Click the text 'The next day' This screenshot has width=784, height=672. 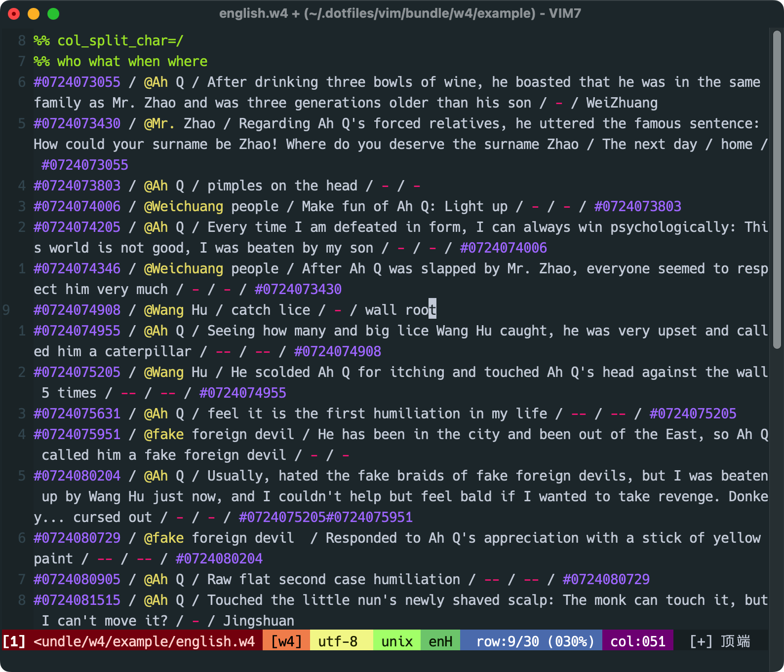coord(650,144)
